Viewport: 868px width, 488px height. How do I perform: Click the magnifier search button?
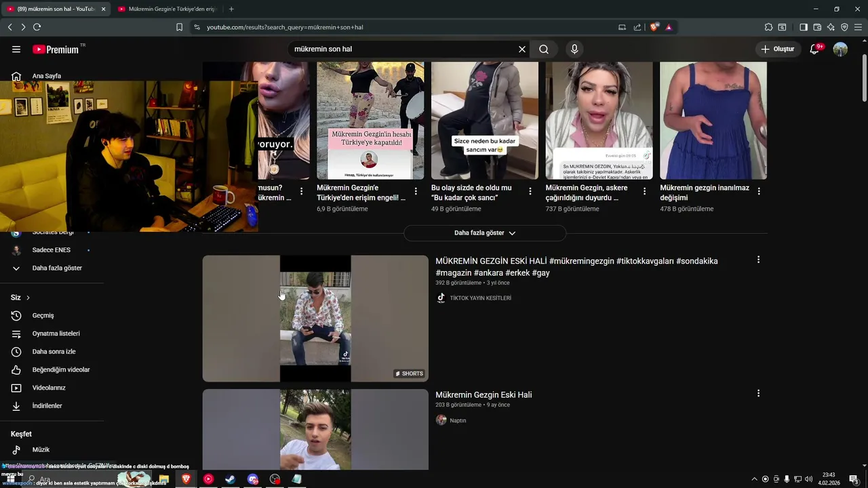point(544,49)
